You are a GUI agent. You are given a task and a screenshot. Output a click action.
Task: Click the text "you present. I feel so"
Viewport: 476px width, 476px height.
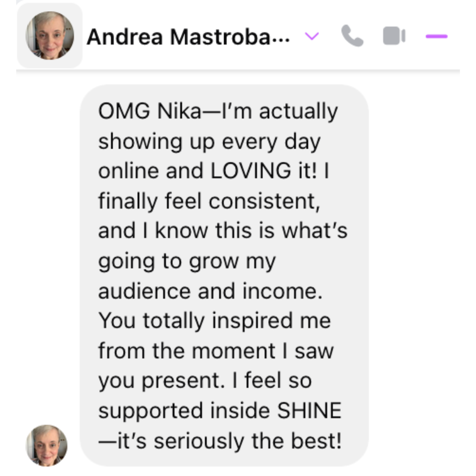coord(205,381)
